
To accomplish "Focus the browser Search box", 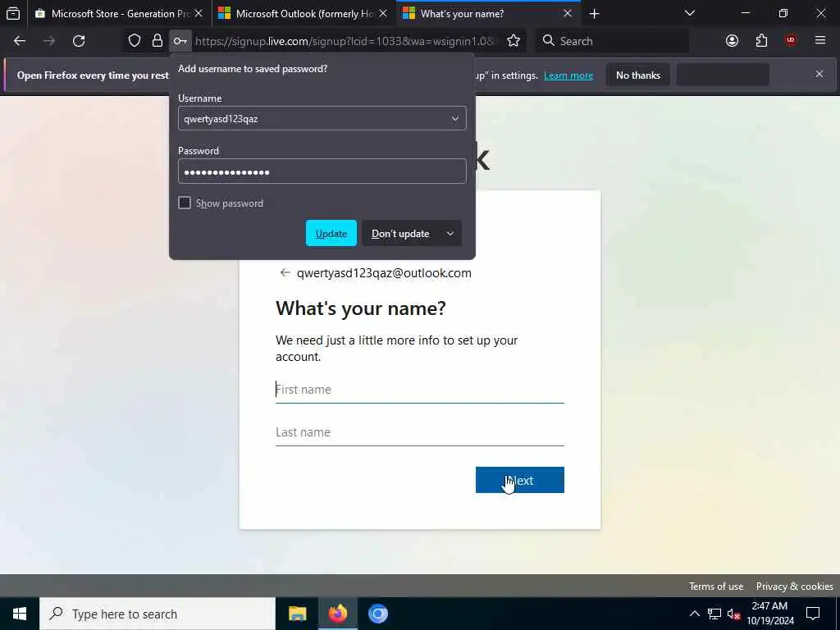I will pos(612,41).
